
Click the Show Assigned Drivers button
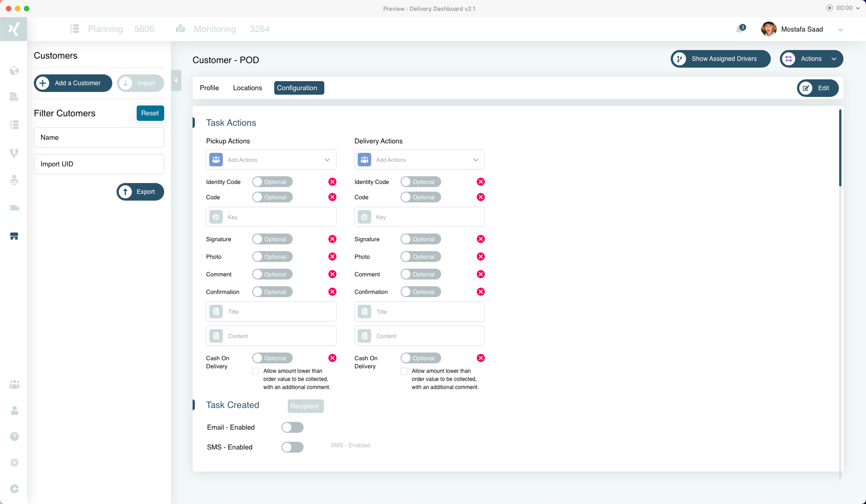720,59
